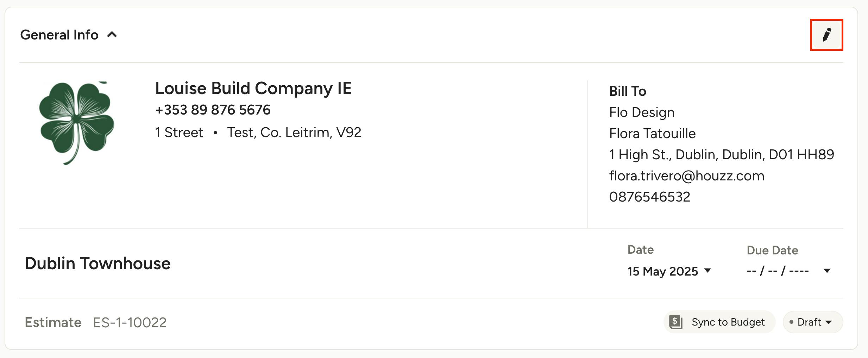The height and width of the screenshot is (358, 868).
Task: Click the Flo Design client name
Action: (642, 112)
